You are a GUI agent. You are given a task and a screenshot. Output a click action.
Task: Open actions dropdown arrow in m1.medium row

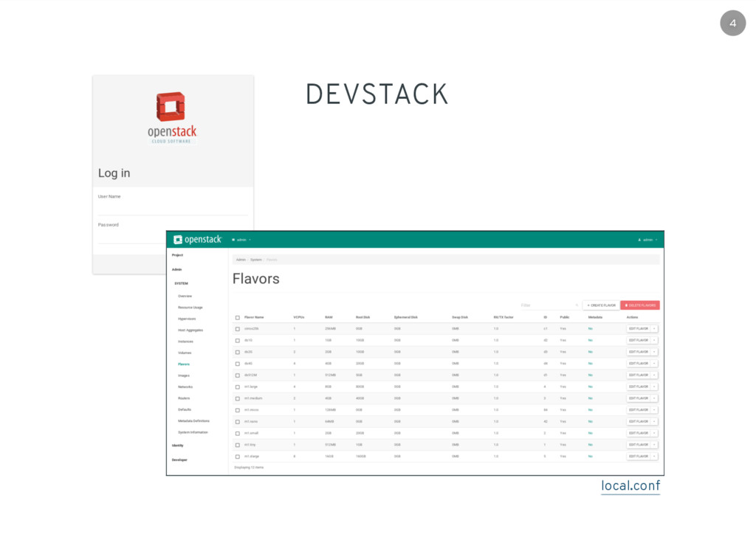654,398
